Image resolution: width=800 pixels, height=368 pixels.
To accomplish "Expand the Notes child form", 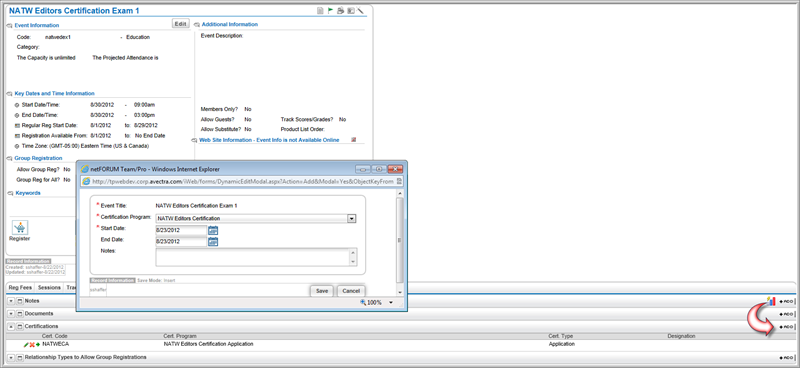I will 11,301.
